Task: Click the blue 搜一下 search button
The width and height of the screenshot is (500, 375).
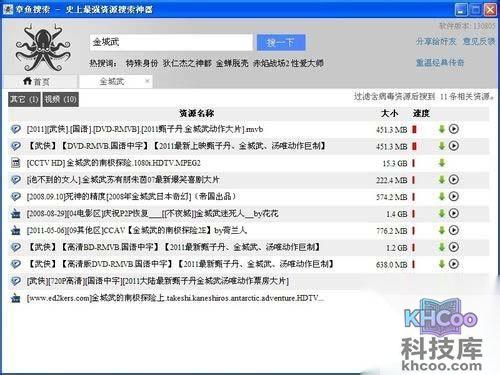Action: 281,43
